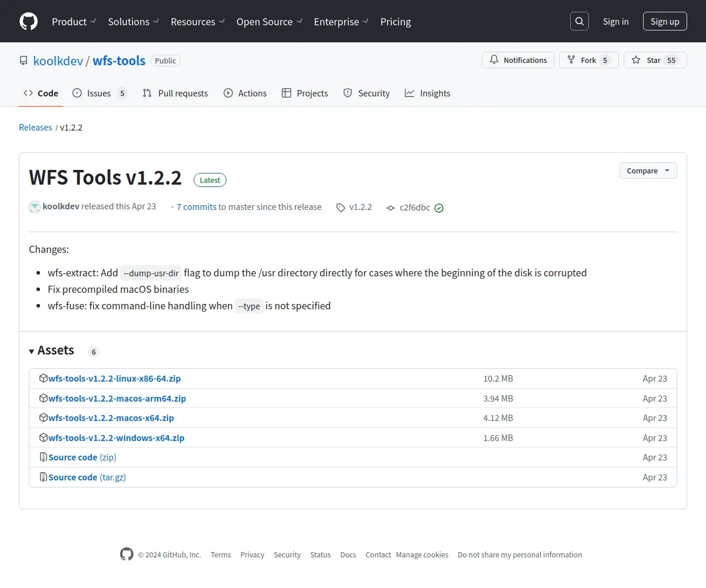Open the v1.2.2 tag link

tap(354, 207)
